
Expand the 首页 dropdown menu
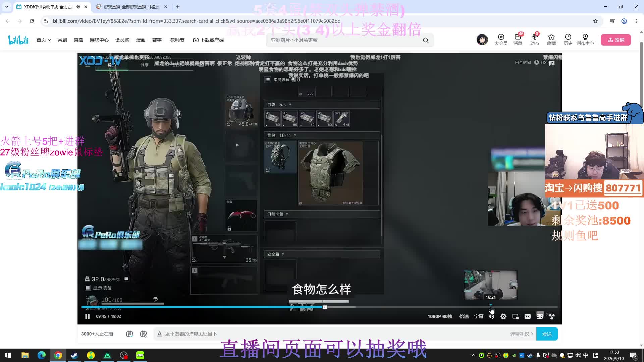point(44,40)
